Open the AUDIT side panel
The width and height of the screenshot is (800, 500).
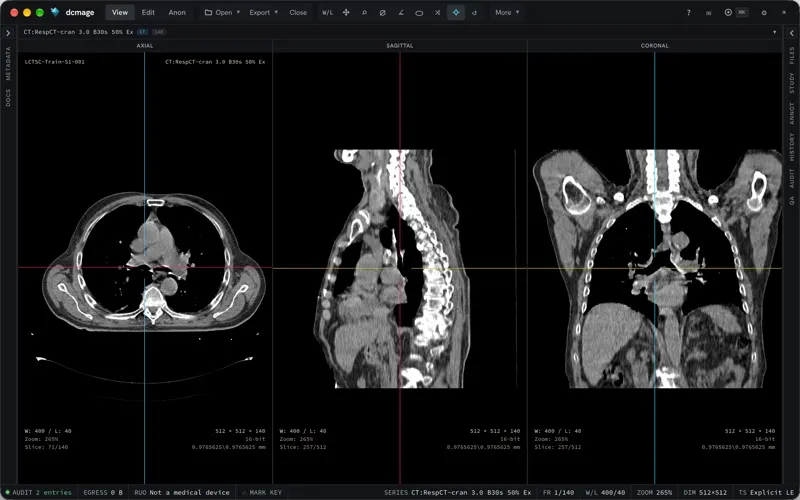[x=791, y=178]
